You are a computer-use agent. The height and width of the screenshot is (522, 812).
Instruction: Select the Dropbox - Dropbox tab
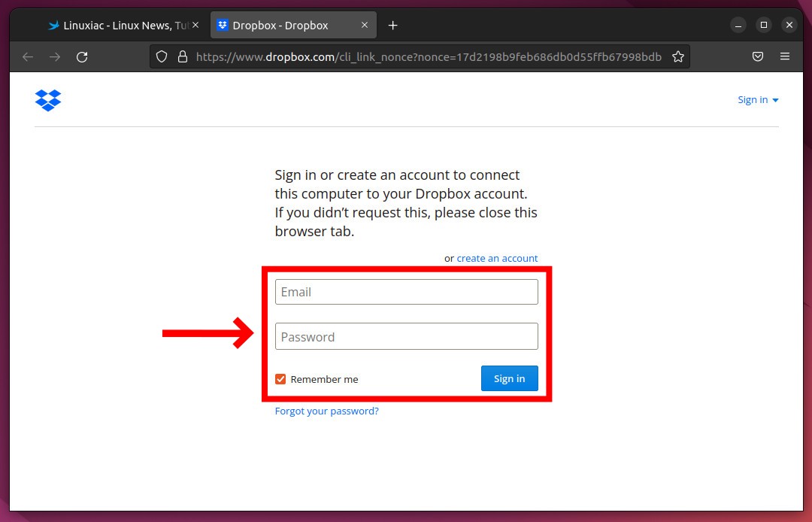click(x=294, y=26)
